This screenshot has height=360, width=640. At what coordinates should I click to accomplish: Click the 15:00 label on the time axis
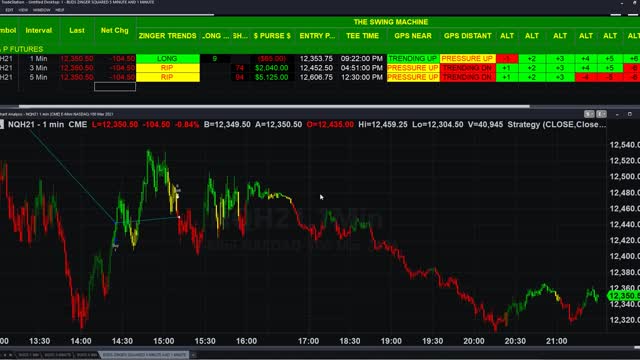click(x=164, y=341)
